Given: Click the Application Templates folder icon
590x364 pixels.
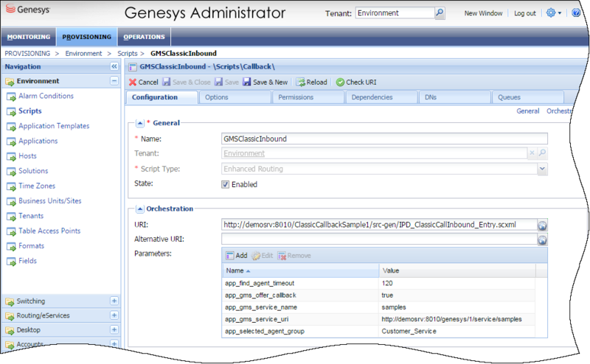Looking at the screenshot, I should click(11, 127).
